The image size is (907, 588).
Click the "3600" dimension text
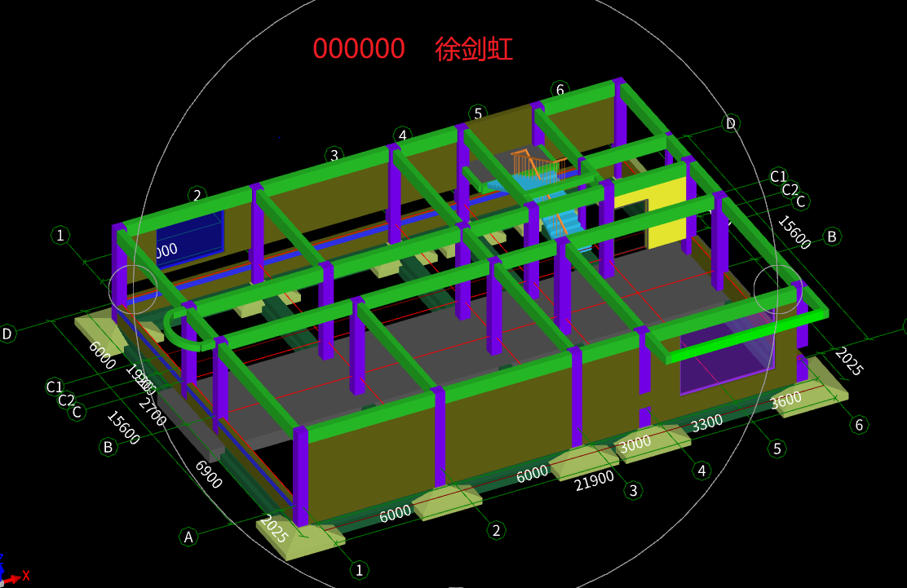[x=785, y=400]
